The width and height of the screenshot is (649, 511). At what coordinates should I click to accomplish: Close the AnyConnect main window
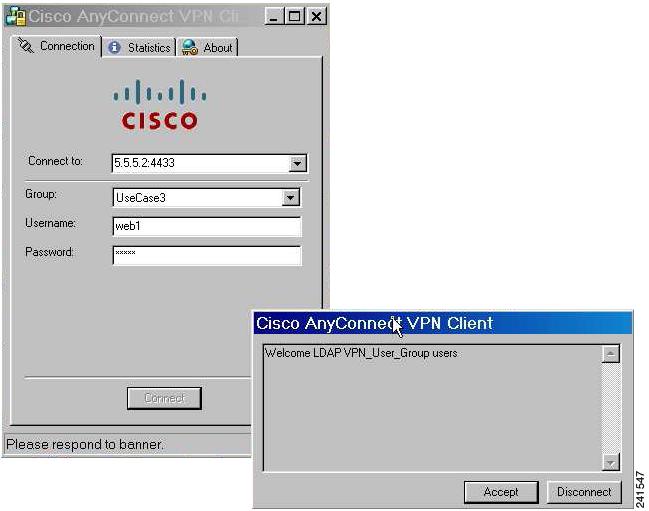point(317,17)
